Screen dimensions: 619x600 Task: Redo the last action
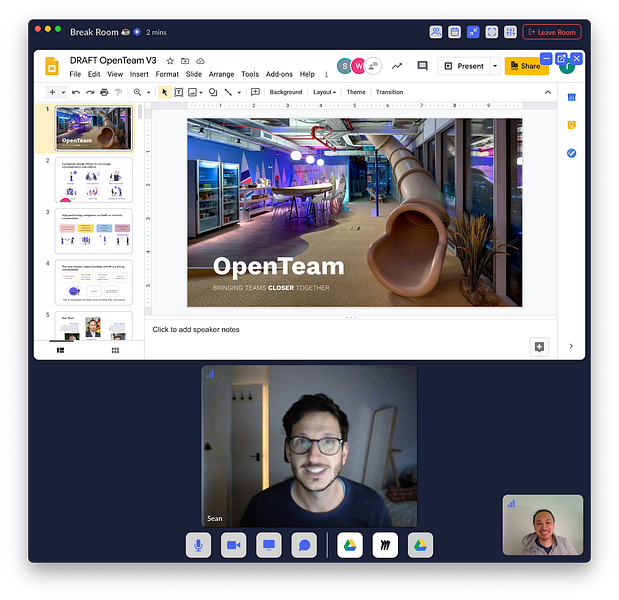(90, 92)
